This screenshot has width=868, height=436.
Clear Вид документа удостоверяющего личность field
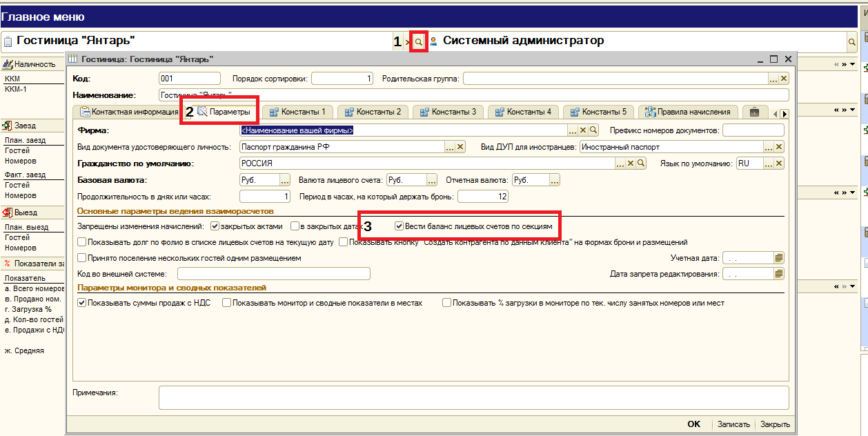(461, 147)
